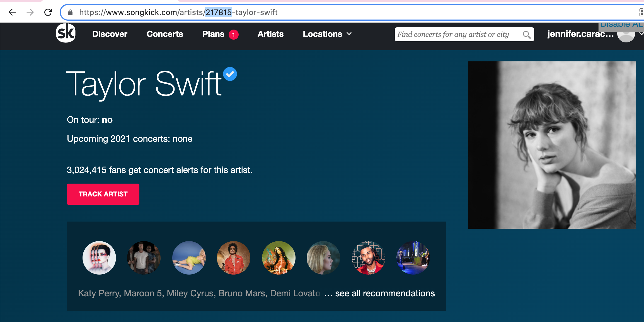The width and height of the screenshot is (644, 322).
Task: Open Maroon 5 band thumbnail
Action: click(x=144, y=258)
